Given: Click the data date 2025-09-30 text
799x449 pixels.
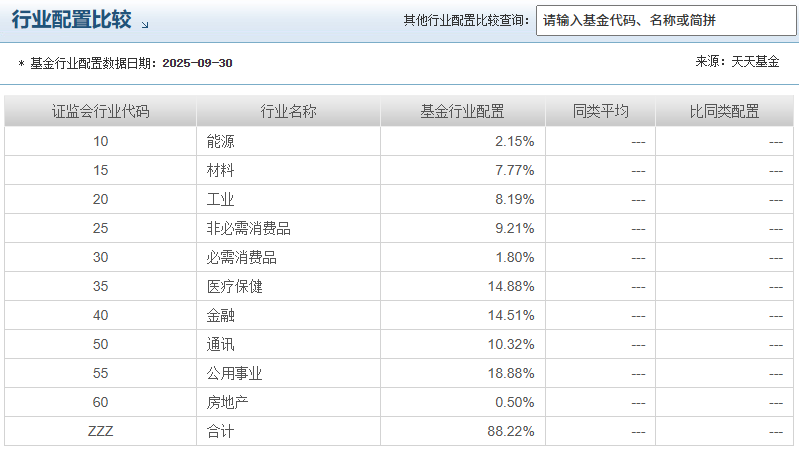Looking at the screenshot, I should click(197, 63).
